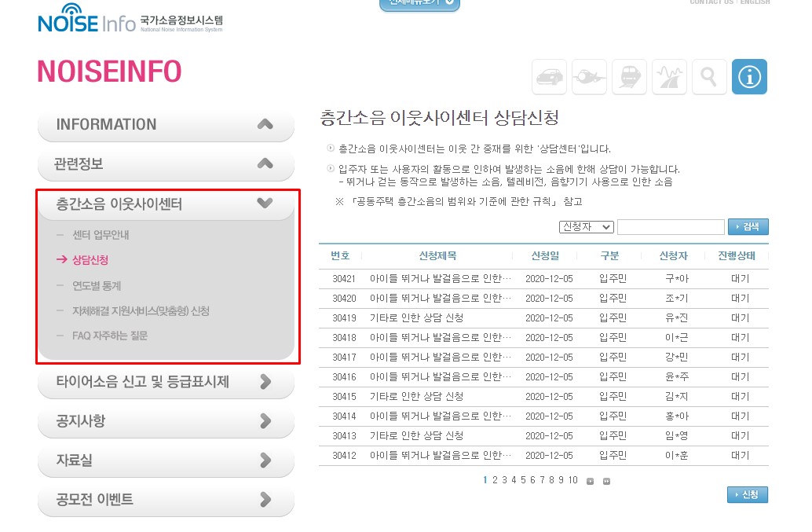Open request 30413 기타로 인한 상담 신청
Image resolution: width=812 pixels, height=532 pixels.
tap(416, 436)
